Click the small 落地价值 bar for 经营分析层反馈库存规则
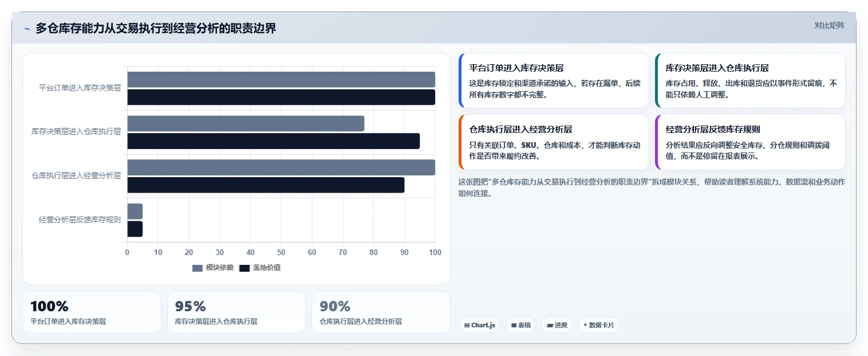Screen dimensions: 868x356 click(135, 229)
